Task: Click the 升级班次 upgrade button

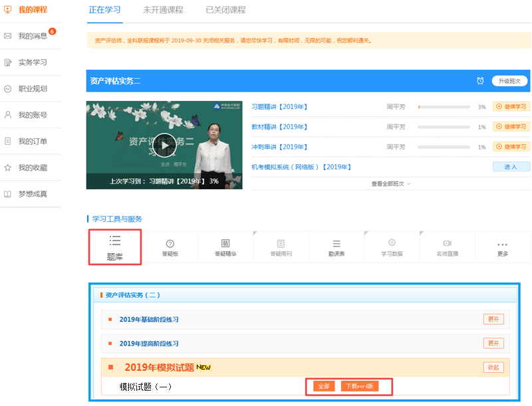Action: (509, 81)
